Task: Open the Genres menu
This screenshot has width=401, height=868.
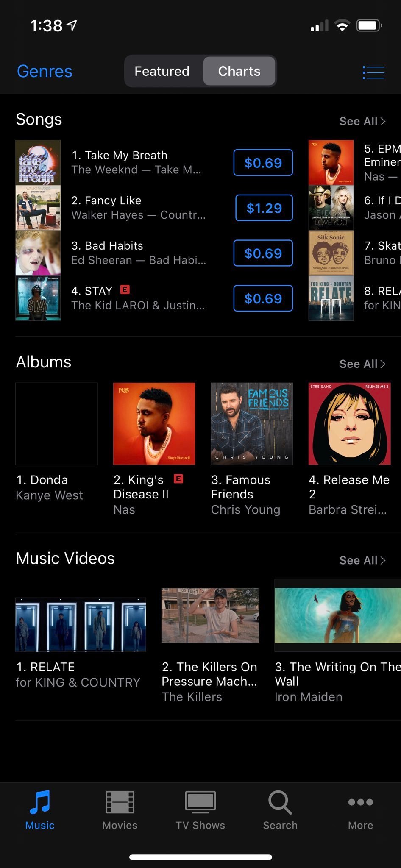Action: (45, 71)
